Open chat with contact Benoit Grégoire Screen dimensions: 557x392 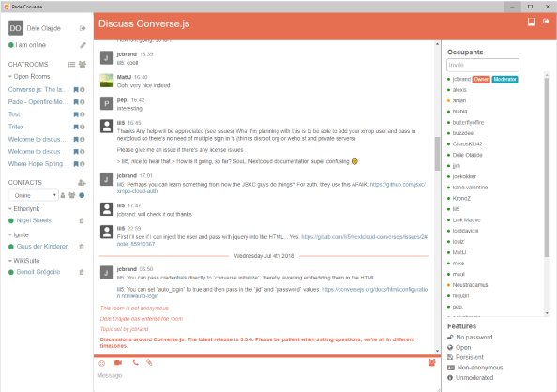pyautogui.click(x=38, y=272)
